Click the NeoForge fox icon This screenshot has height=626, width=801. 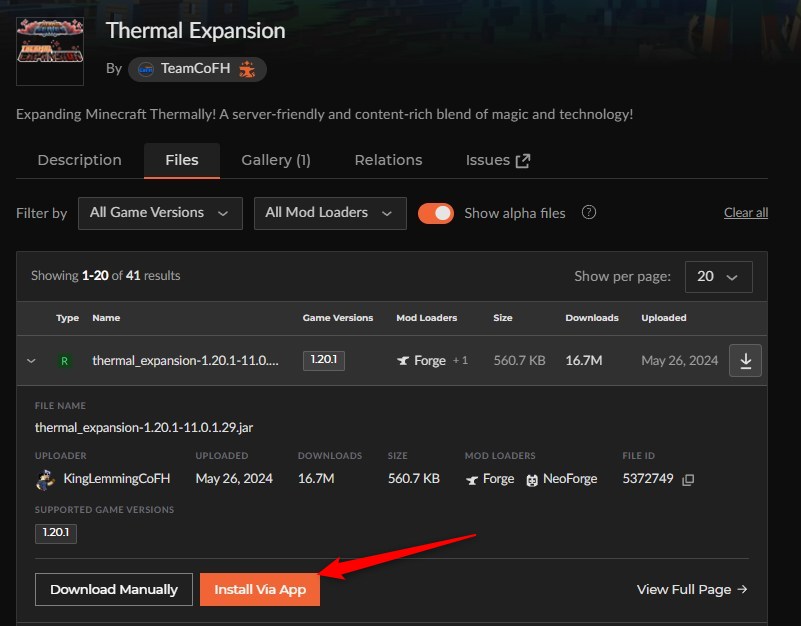pos(532,480)
